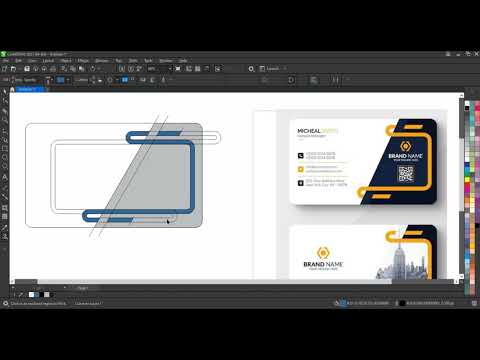Image resolution: width=480 pixels, height=360 pixels.
Task: Select the Pick tool in the toolbox
Action: tap(5, 92)
